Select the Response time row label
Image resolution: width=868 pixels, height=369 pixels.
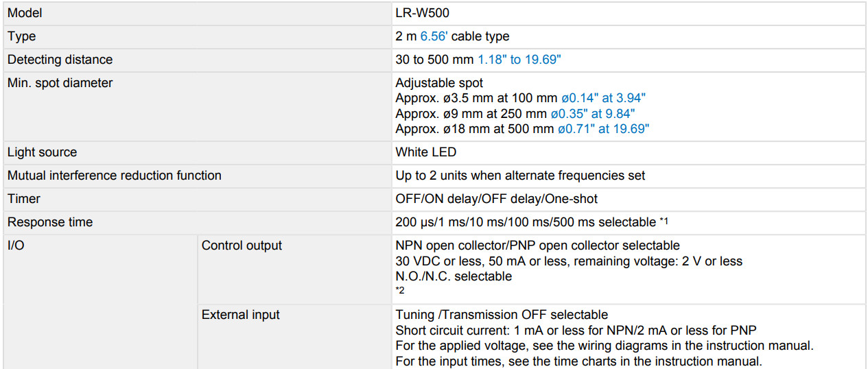coord(50,222)
